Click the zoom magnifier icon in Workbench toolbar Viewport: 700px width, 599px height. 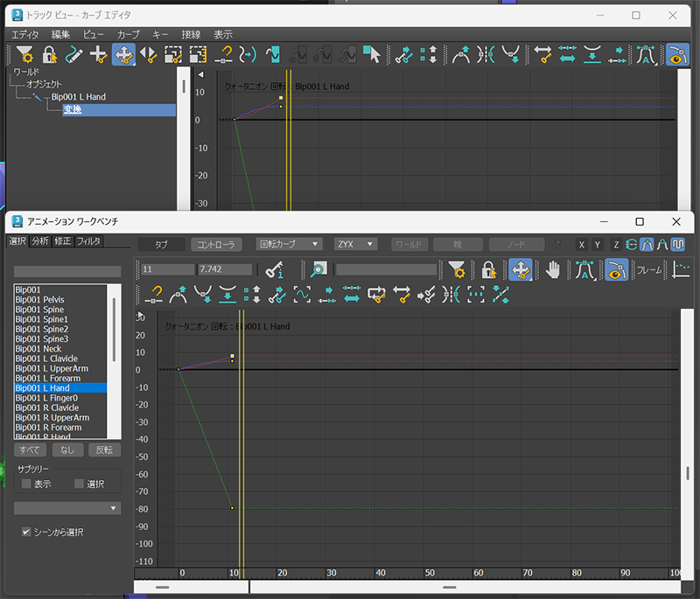(318, 270)
